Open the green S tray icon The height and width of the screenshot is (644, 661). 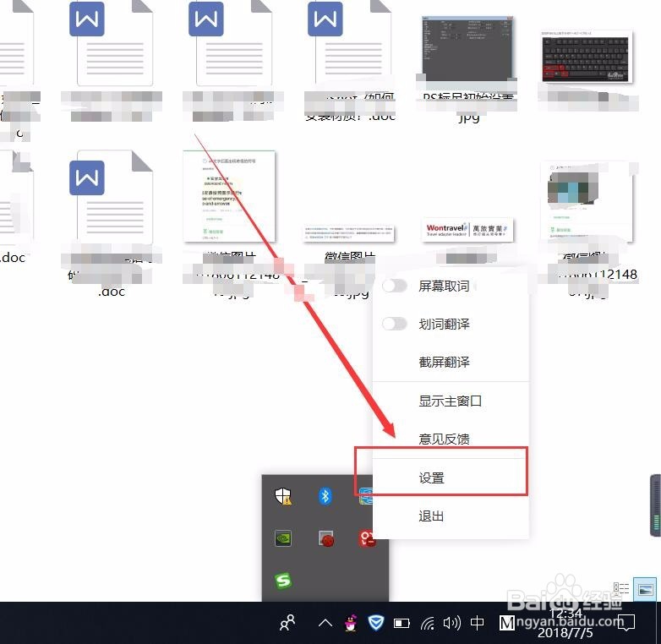tap(283, 581)
